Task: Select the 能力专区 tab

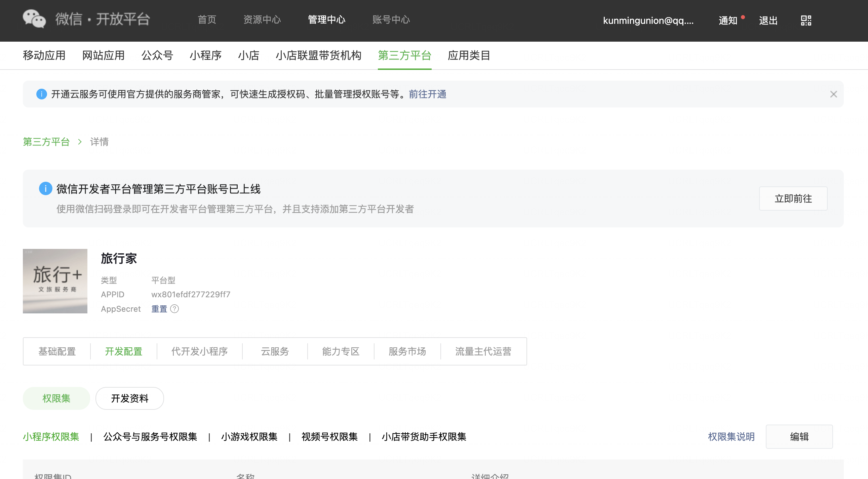Action: [x=341, y=351]
